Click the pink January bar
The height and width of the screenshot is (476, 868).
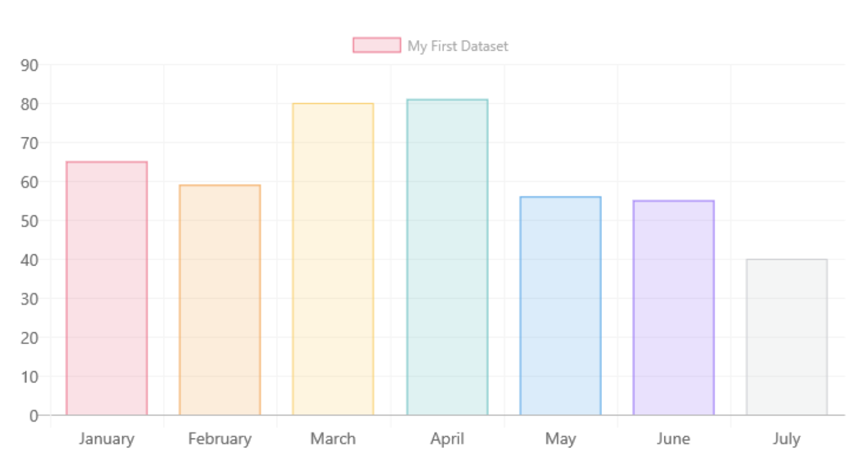[x=107, y=289]
